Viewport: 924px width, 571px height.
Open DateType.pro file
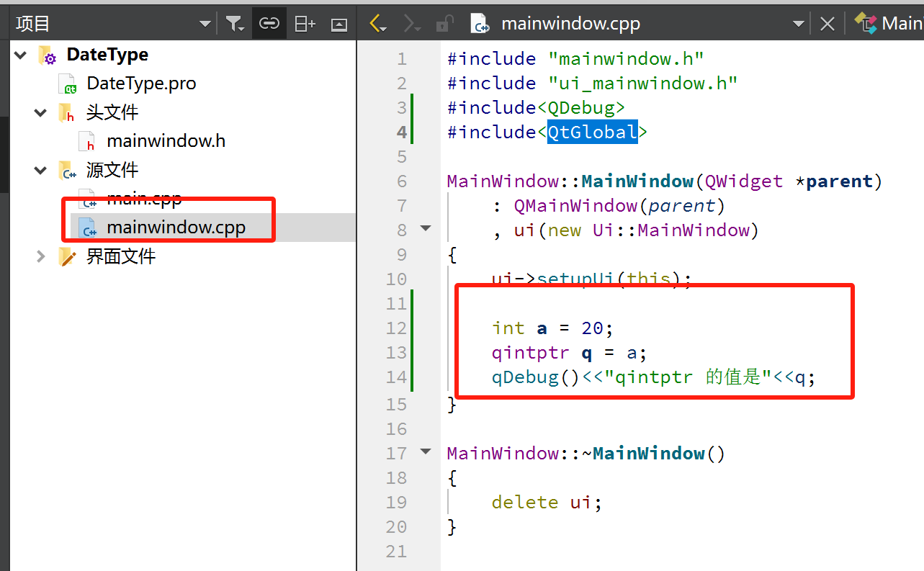click(141, 84)
